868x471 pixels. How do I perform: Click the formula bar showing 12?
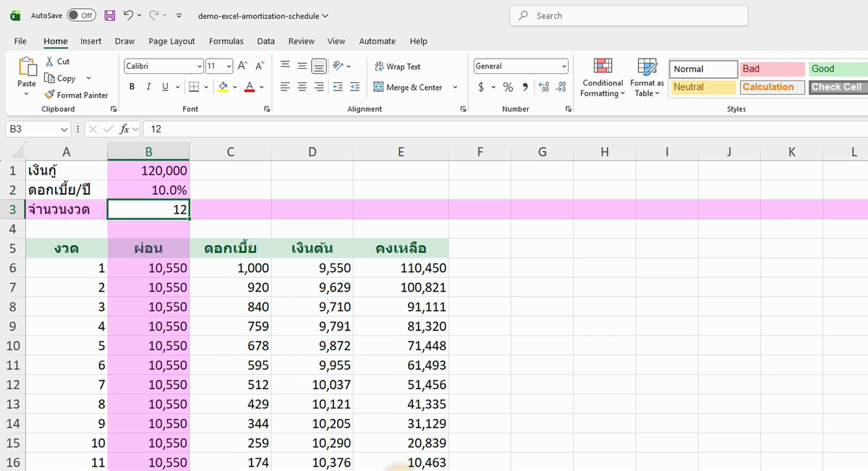tap(506, 129)
